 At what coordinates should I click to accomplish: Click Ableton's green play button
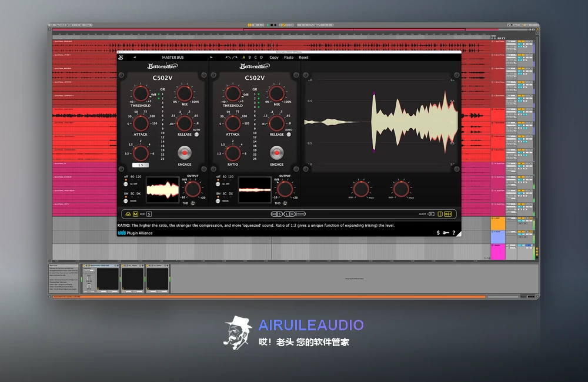(268, 25)
